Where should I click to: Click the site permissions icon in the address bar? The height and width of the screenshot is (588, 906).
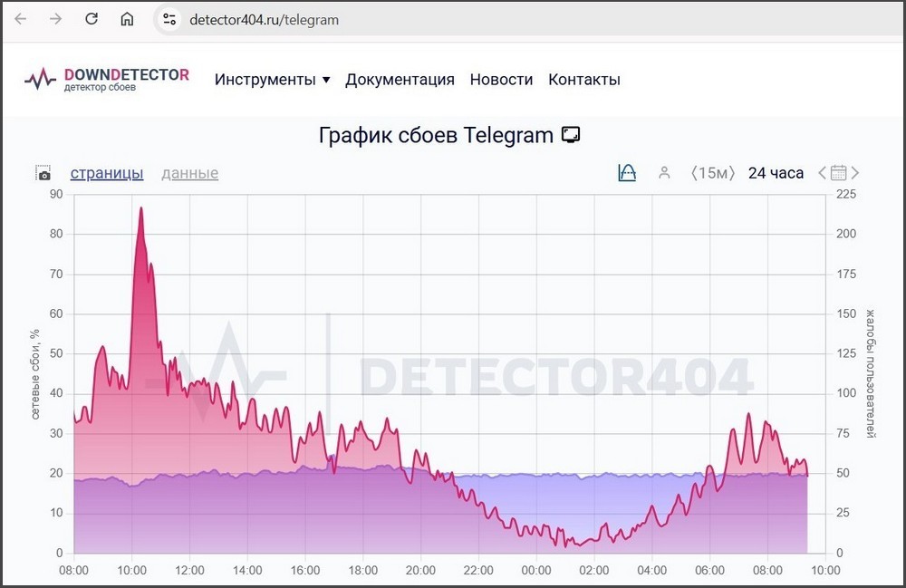169,19
